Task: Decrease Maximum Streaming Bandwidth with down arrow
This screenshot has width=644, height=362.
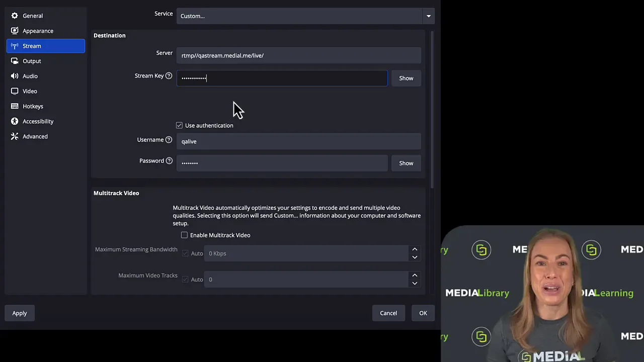Action: click(x=415, y=257)
